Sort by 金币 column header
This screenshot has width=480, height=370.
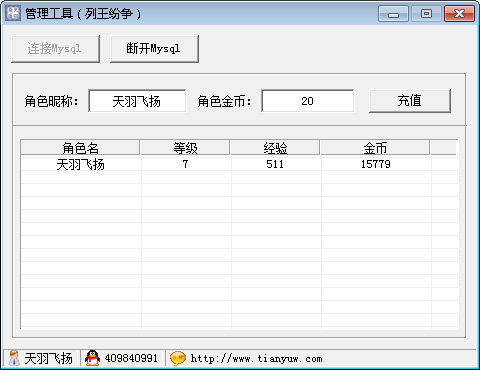[375, 148]
